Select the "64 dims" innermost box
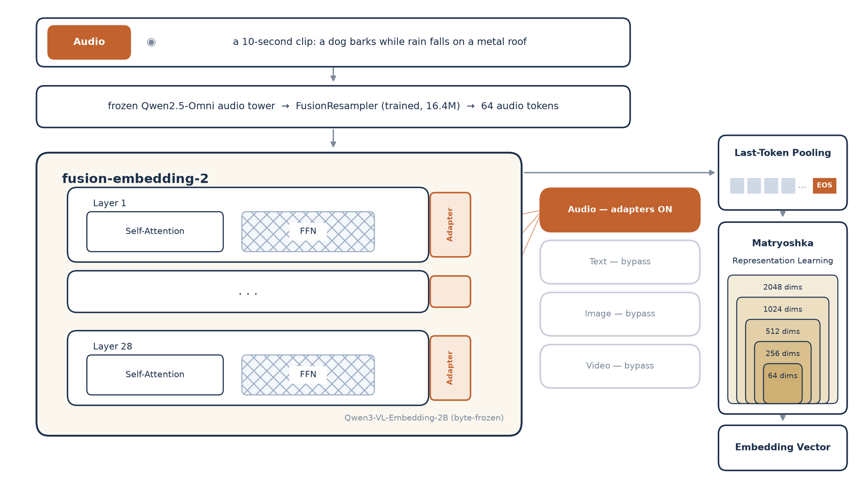The image size is (868, 493). (782, 383)
